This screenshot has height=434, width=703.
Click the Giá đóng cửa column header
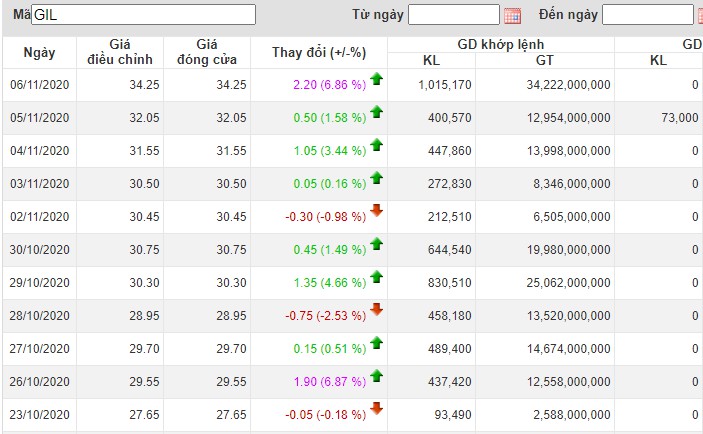(x=207, y=52)
